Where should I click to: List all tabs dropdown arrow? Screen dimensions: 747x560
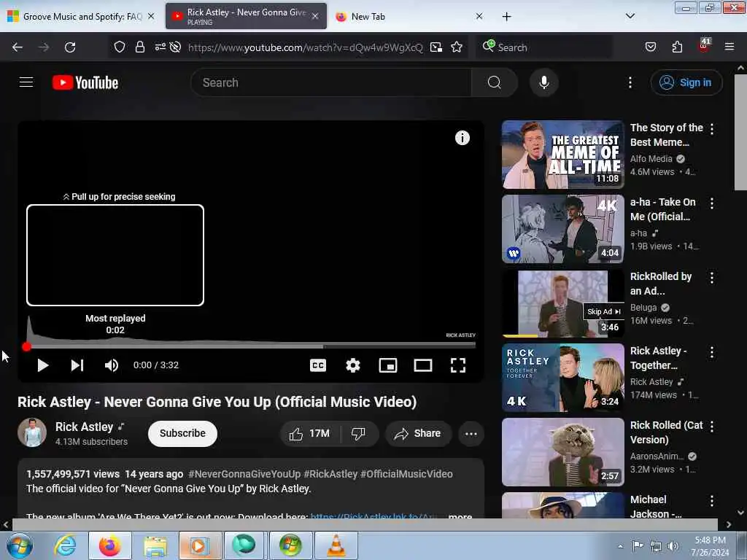(630, 16)
